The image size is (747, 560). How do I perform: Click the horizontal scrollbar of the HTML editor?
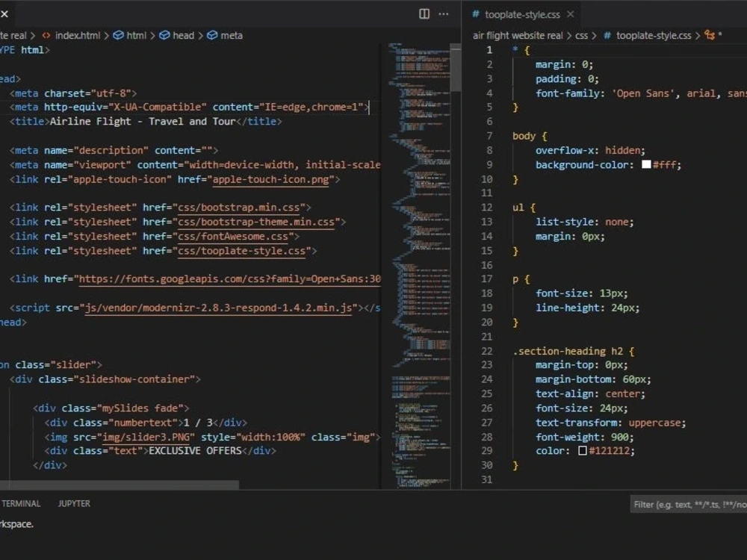[x=119, y=485]
